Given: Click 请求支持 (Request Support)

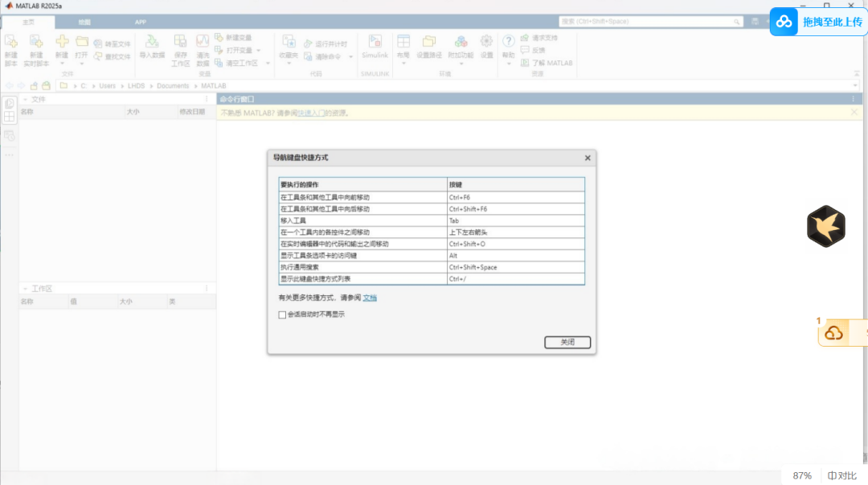Looking at the screenshot, I should tap(540, 38).
